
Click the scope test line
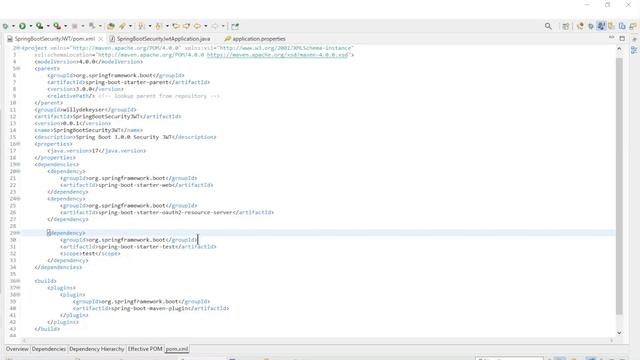click(90, 253)
